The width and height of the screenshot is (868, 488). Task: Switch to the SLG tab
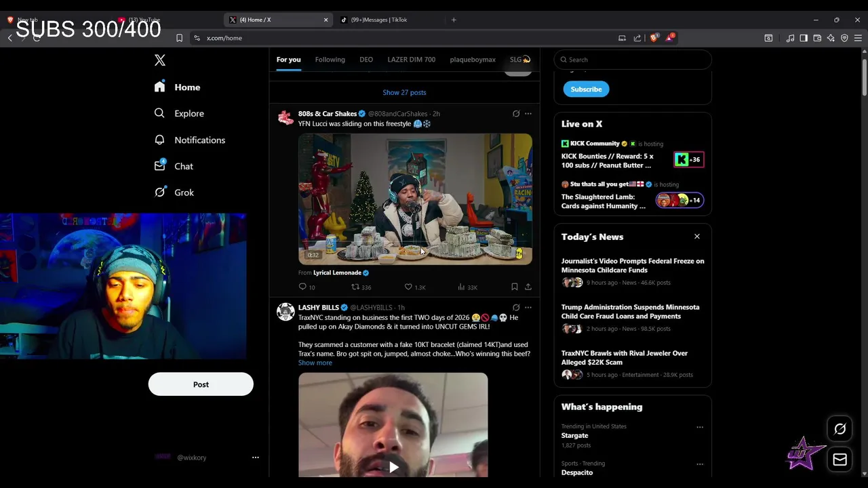[x=519, y=60]
